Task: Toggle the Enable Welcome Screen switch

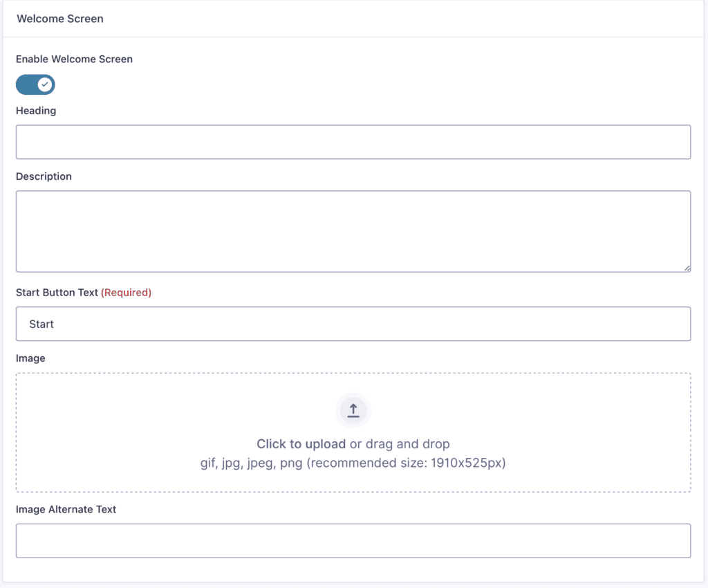Action: tap(35, 84)
